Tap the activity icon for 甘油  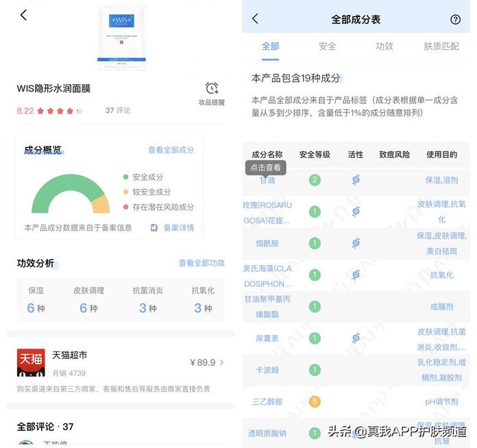[x=356, y=180]
